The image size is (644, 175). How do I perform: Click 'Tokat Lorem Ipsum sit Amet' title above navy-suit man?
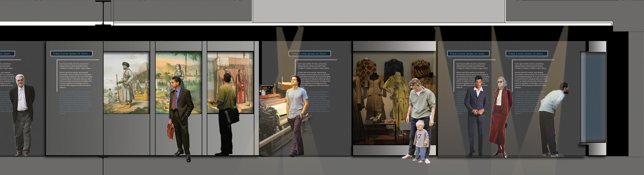click(x=468, y=53)
